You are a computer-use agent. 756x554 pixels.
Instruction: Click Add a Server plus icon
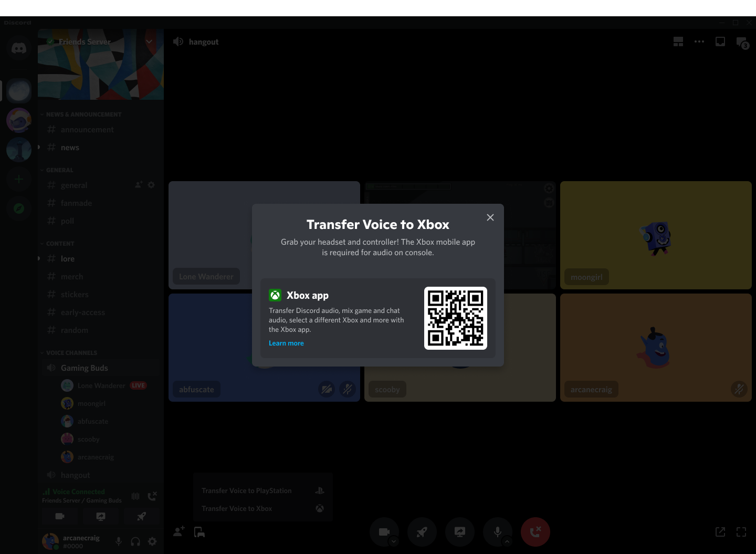click(19, 179)
